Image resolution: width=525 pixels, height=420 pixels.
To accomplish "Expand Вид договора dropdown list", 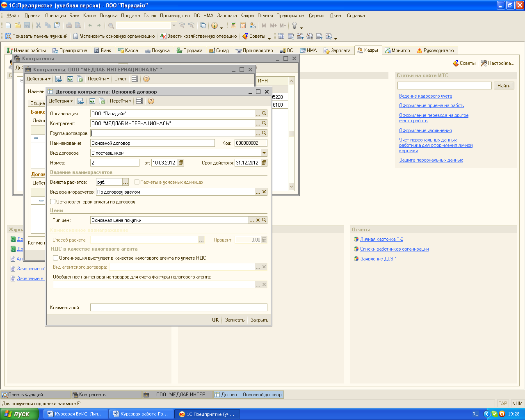I will click(264, 153).
